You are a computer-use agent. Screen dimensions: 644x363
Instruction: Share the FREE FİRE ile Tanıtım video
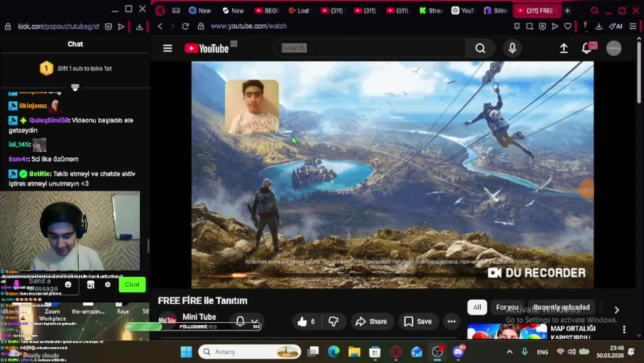[371, 321]
